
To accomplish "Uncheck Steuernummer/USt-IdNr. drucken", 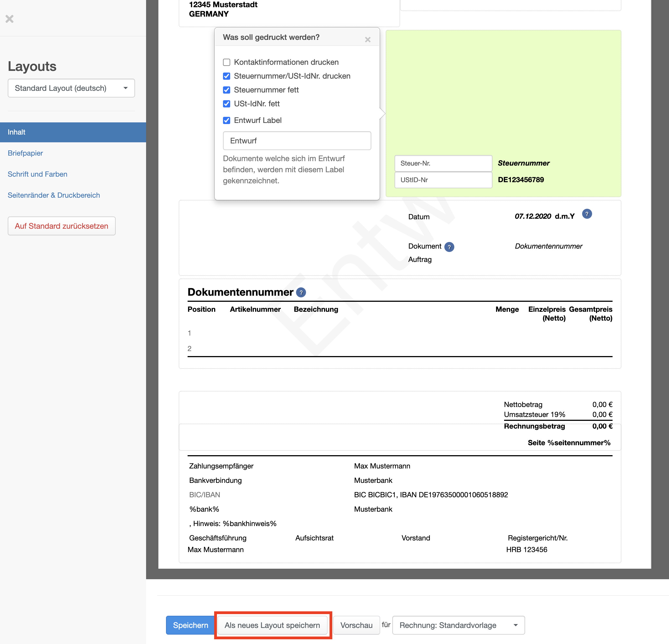I will tap(227, 76).
